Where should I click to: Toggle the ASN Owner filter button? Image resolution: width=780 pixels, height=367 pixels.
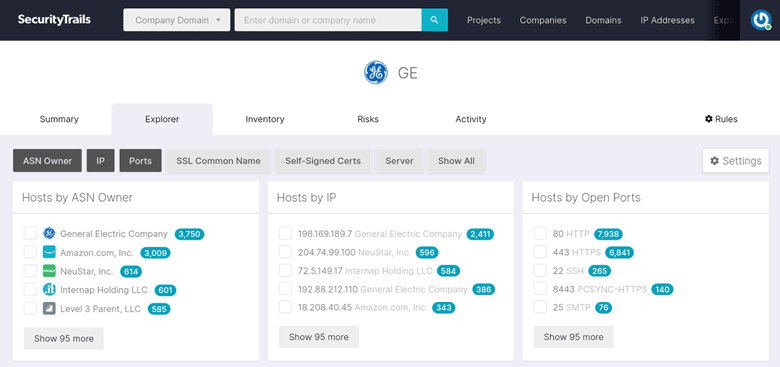pyautogui.click(x=47, y=161)
